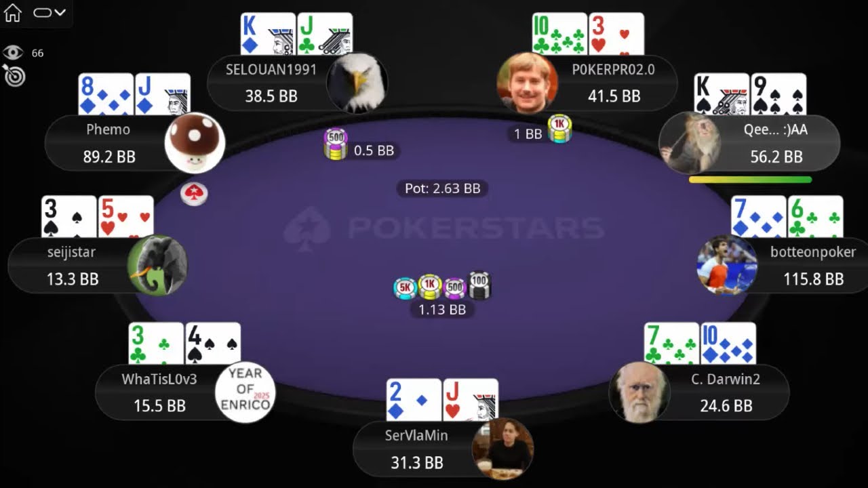
Task: Open the home lobby icon
Action: [x=13, y=12]
